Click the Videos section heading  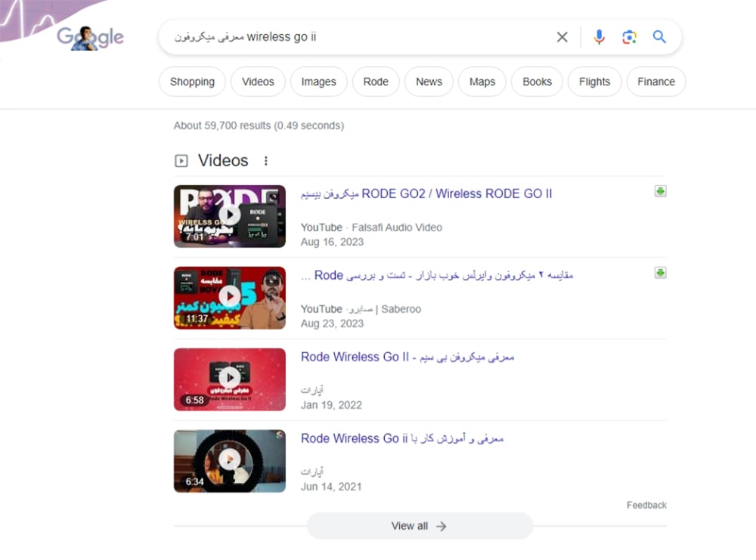[x=223, y=160]
